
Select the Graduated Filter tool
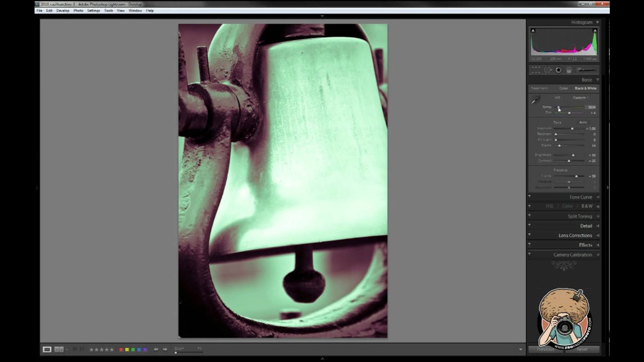coord(569,70)
